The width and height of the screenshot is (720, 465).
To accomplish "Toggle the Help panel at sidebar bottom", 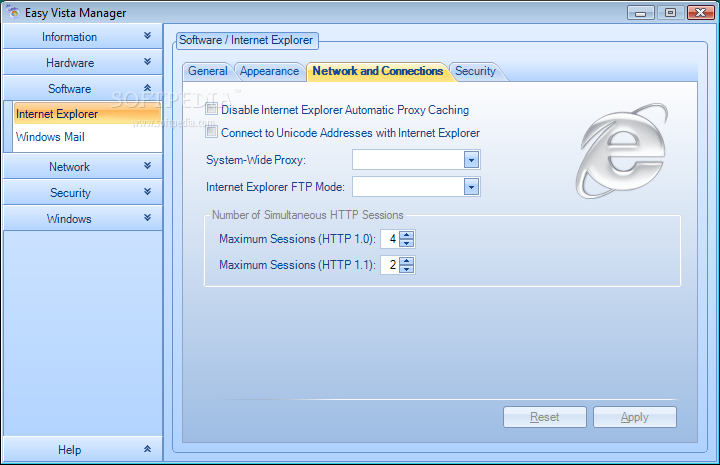I will tap(83, 449).
